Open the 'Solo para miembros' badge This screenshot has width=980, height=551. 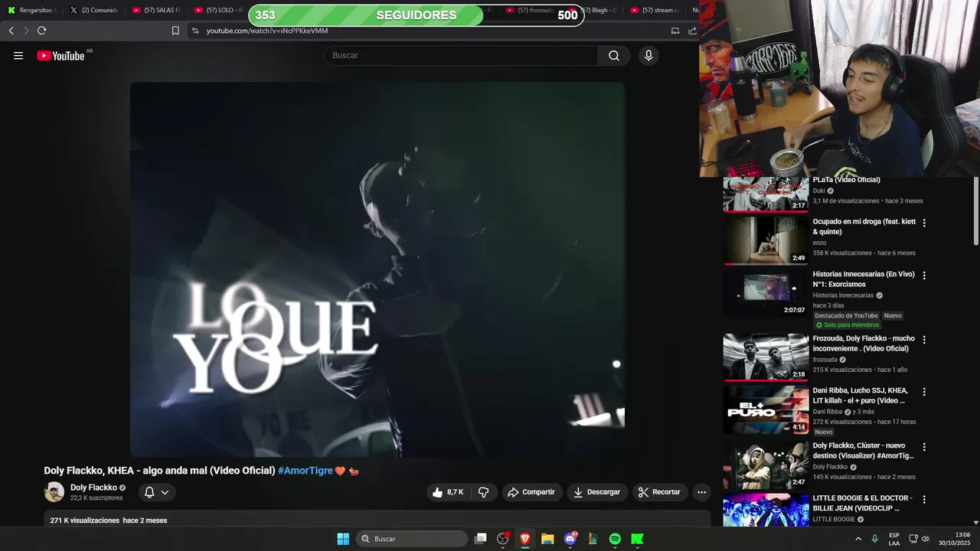847,325
